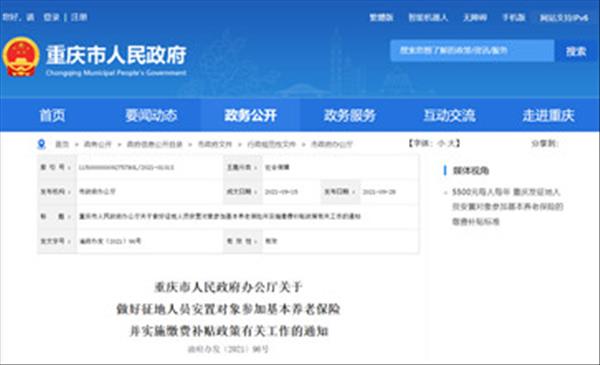Click the 媒体视角 sidebar heading
Image resolution: width=600 pixels, height=365 pixels.
click(x=471, y=171)
